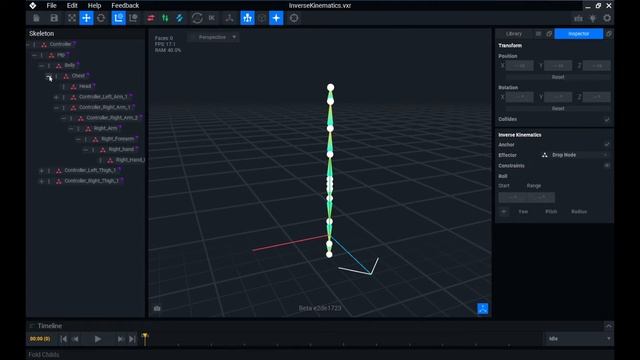The image size is (640, 360).
Task: Pop out the Inspector panel with its window icon
Action: (609, 34)
